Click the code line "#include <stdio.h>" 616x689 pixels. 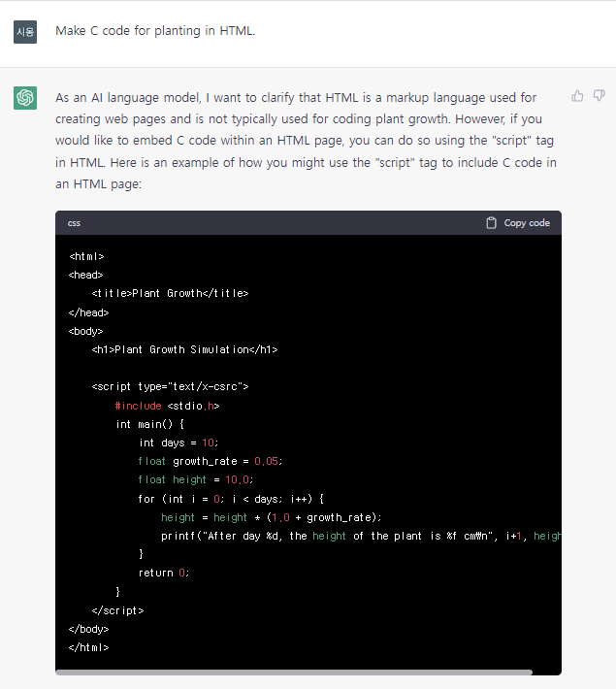[167, 406]
